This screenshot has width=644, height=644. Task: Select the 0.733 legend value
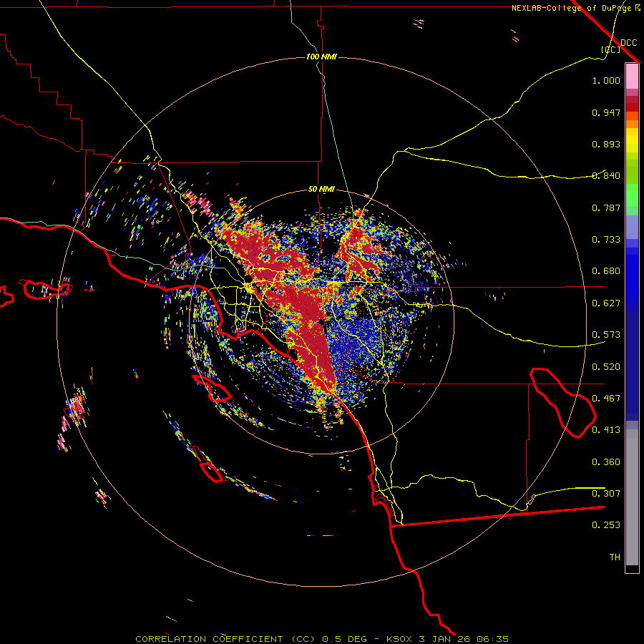click(606, 240)
